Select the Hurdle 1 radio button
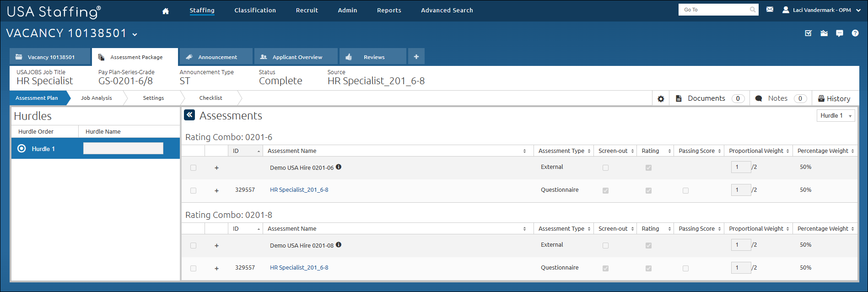868x292 pixels. (22, 148)
